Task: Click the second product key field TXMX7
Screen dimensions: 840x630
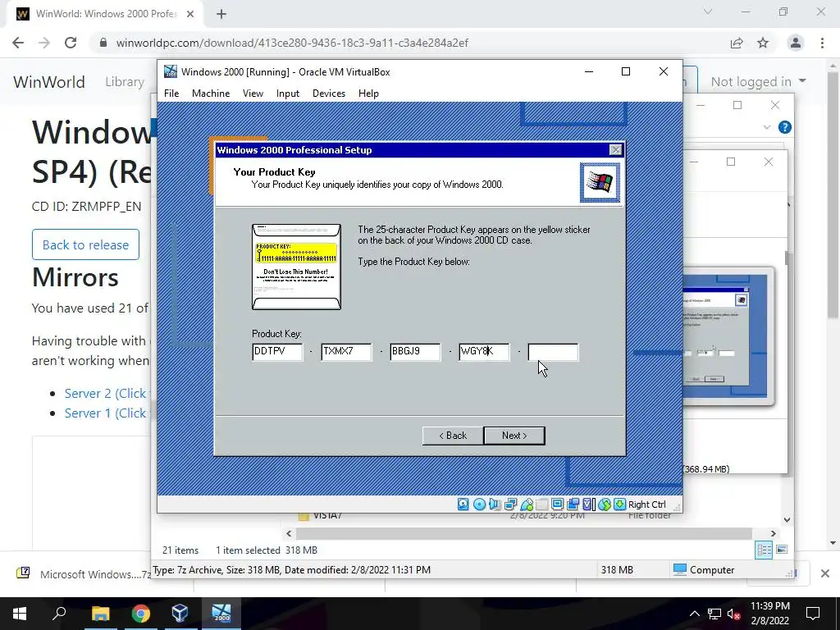Action: point(346,352)
